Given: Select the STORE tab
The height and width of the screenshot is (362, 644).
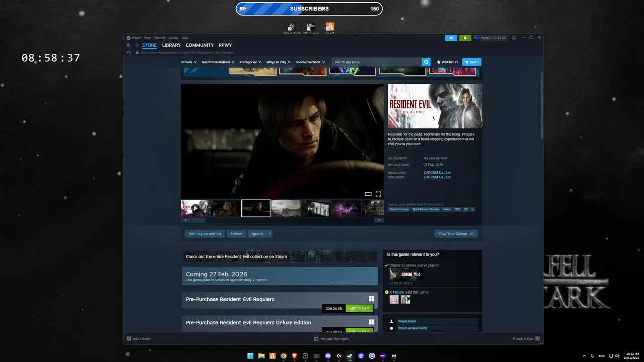Looking at the screenshot, I should pos(149,45).
